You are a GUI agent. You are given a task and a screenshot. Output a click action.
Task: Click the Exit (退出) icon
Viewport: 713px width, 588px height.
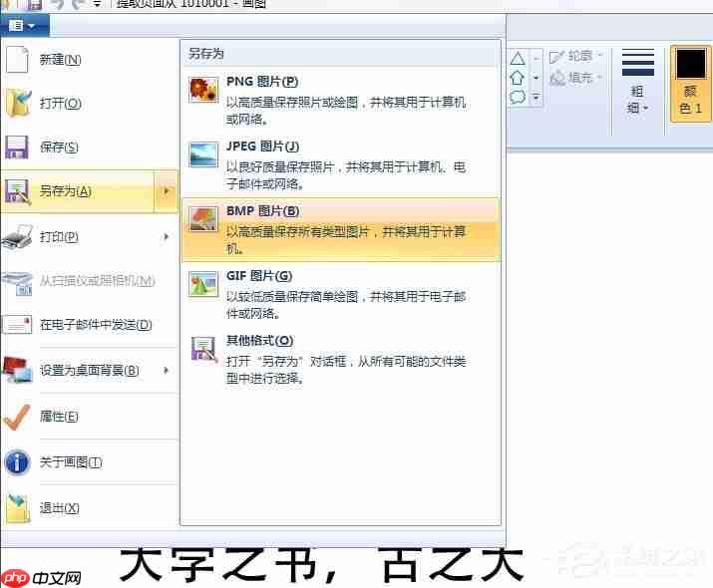18,508
